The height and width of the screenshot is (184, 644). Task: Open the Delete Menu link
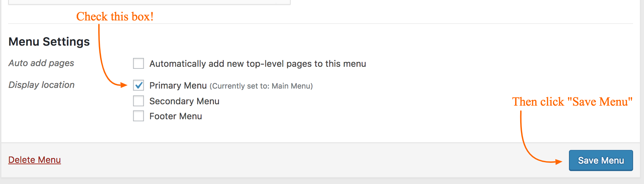(x=34, y=160)
